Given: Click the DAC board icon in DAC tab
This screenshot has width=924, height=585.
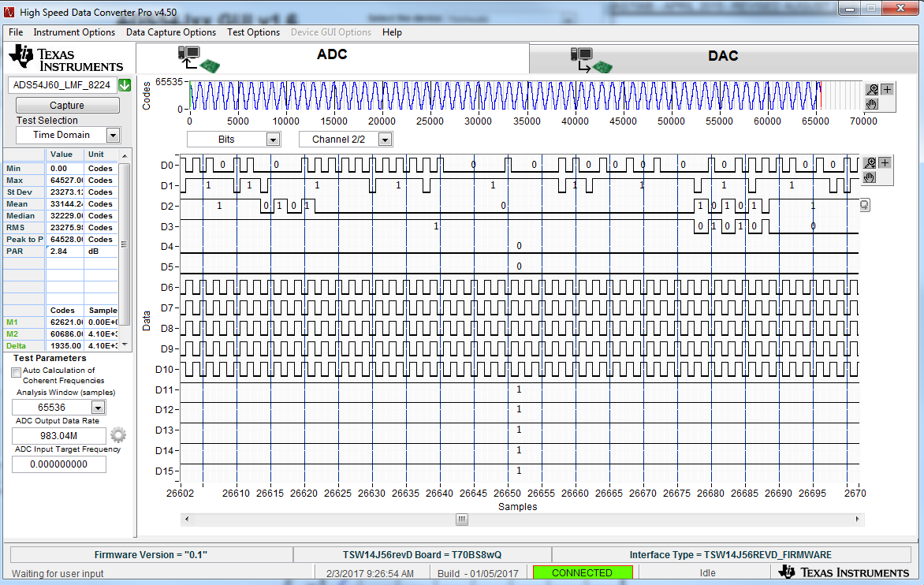Looking at the screenshot, I should [591, 61].
